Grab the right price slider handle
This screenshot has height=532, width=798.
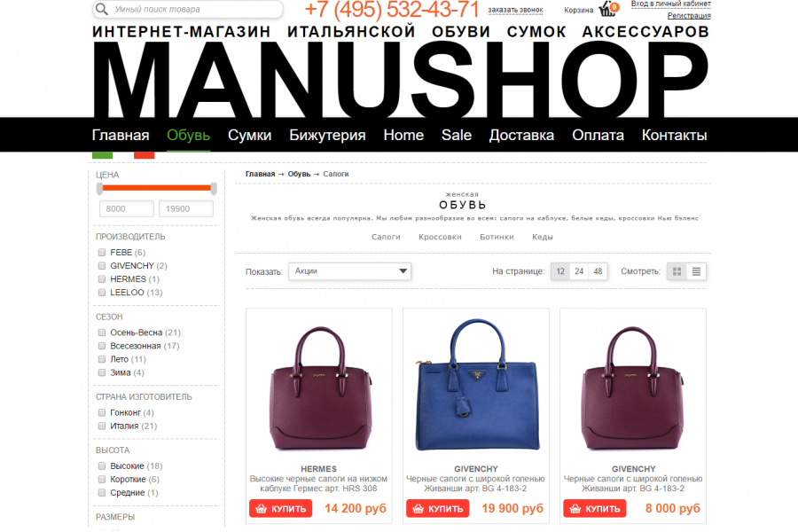(214, 188)
